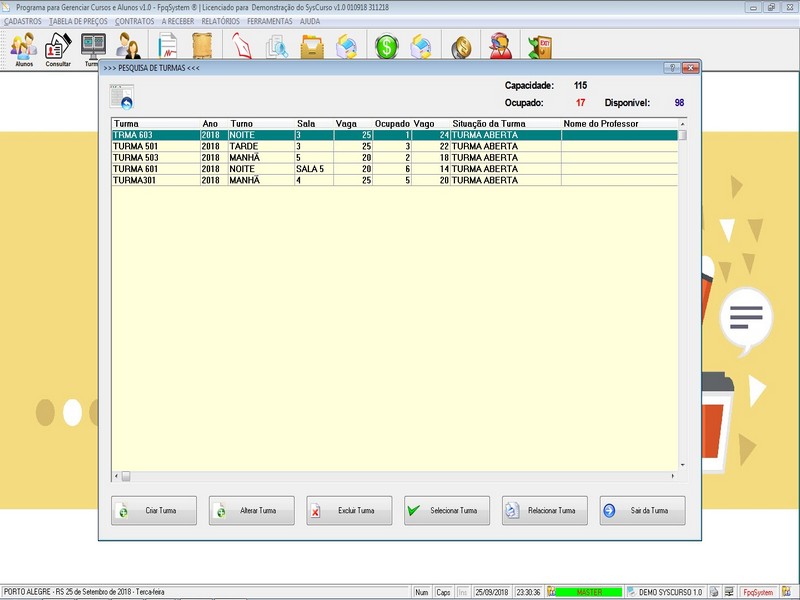Click the Turma column header

156,123
